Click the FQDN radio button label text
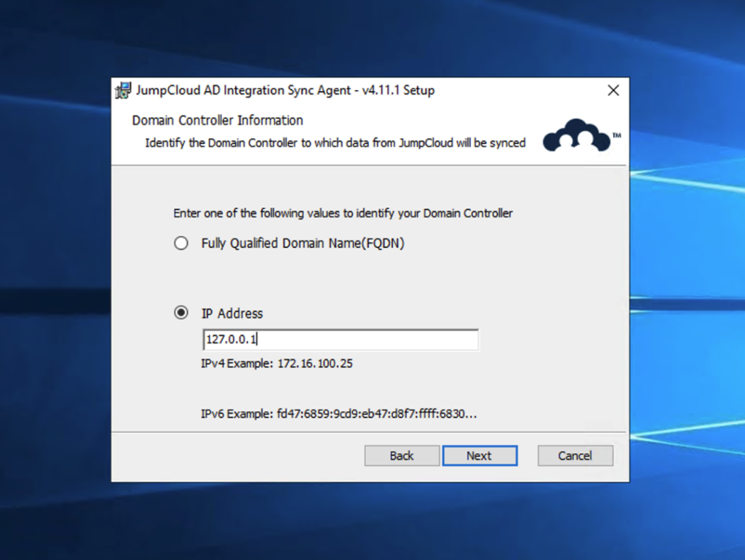 (303, 244)
